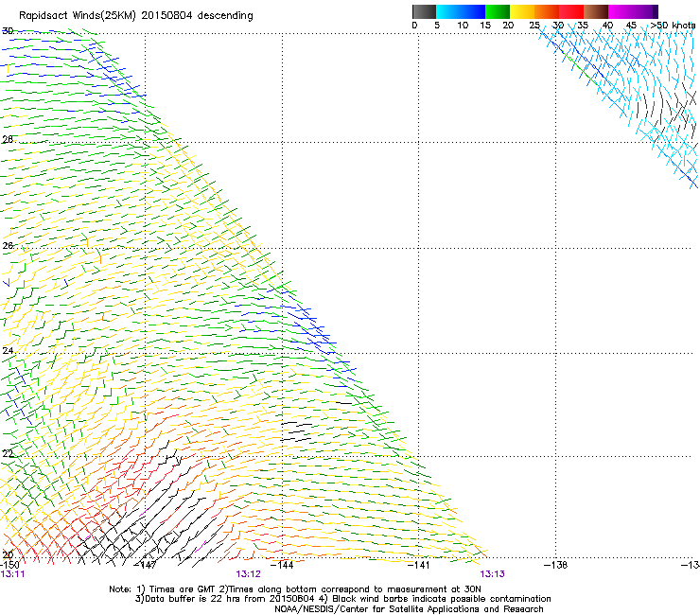The width and height of the screenshot is (700, 615).
Task: Click the 'Times are GMT' note line
Action: click(295, 589)
